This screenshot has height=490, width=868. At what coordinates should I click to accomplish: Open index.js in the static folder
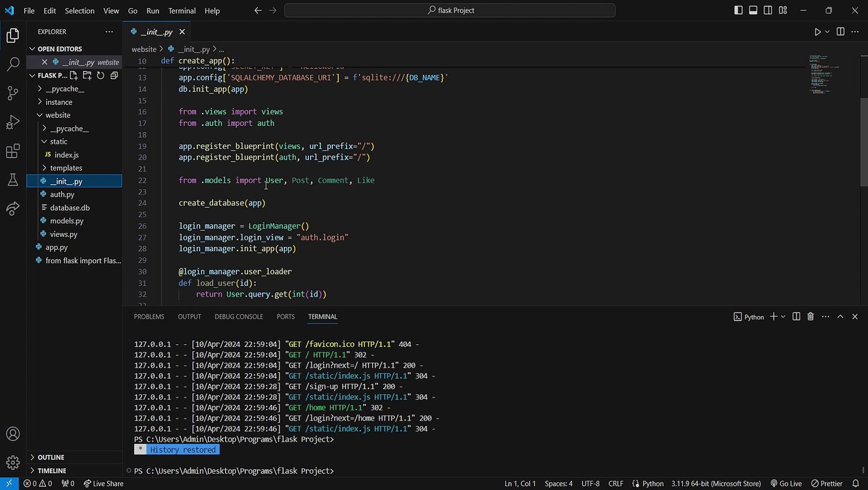point(67,155)
